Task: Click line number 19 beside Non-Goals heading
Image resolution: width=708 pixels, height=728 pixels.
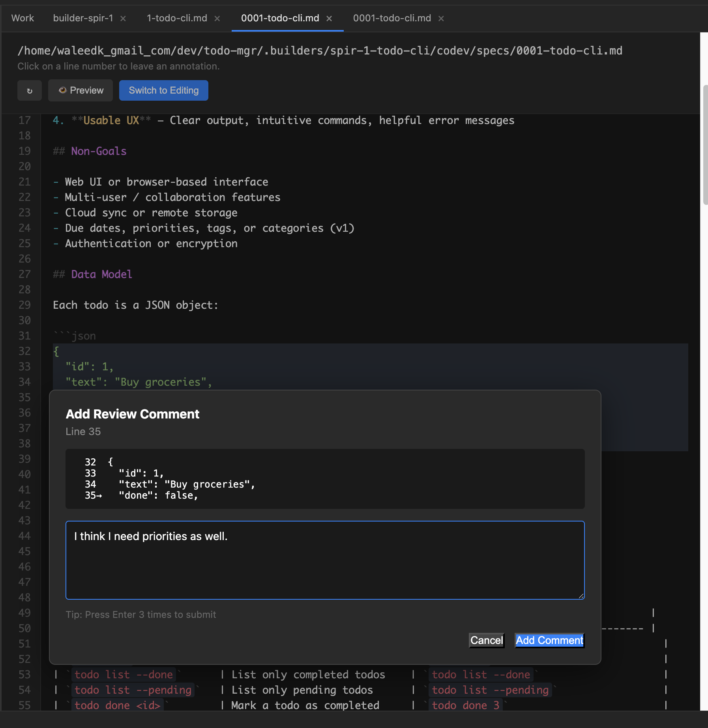Action: pyautogui.click(x=24, y=151)
